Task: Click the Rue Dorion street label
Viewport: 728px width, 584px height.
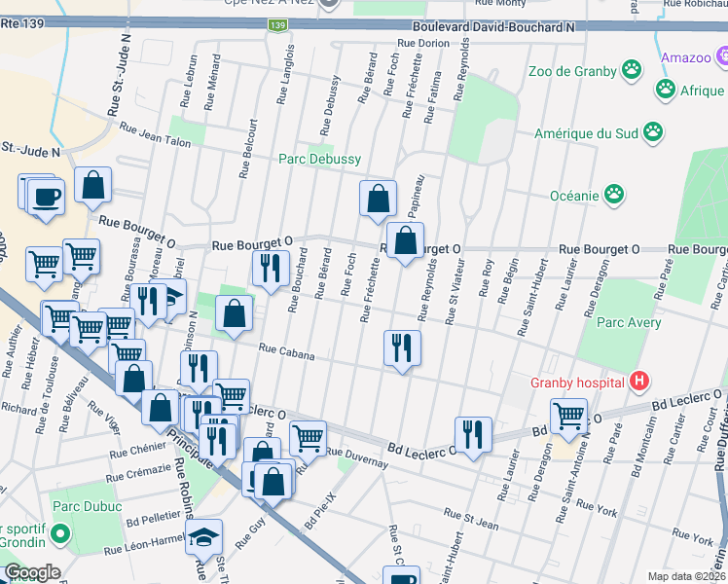Action: coord(423,43)
